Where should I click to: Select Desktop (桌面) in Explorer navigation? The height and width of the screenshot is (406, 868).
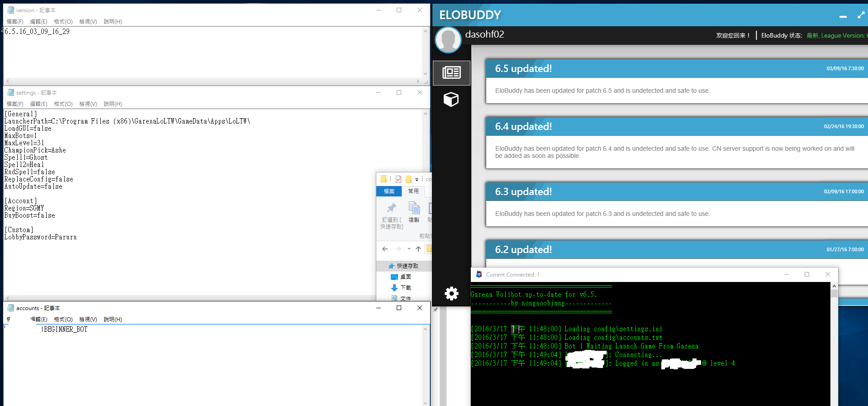401,277
